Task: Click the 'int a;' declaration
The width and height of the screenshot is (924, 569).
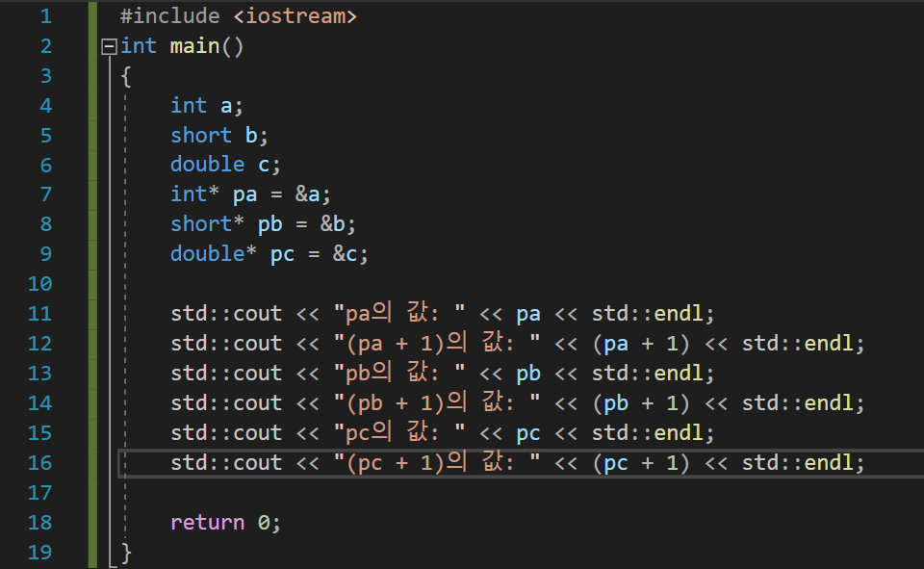Action: point(206,106)
